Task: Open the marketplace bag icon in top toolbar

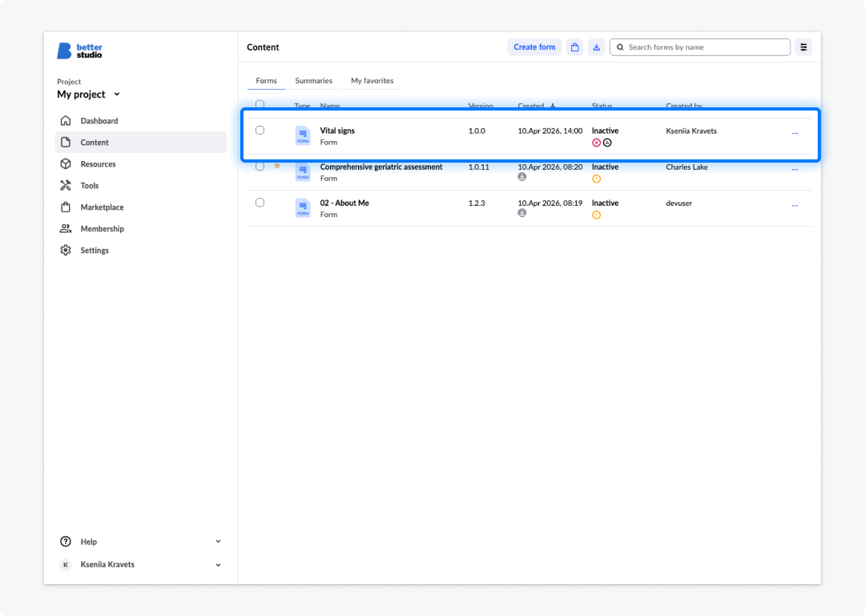Action: coord(575,47)
